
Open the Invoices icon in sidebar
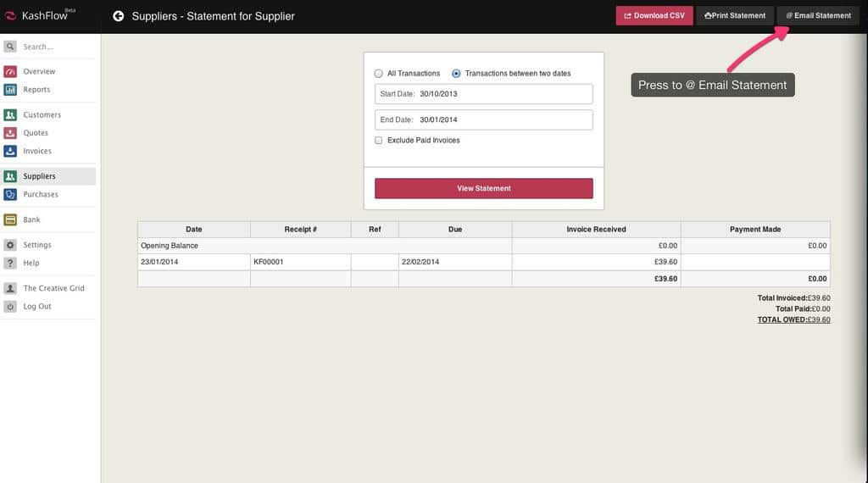click(x=10, y=151)
